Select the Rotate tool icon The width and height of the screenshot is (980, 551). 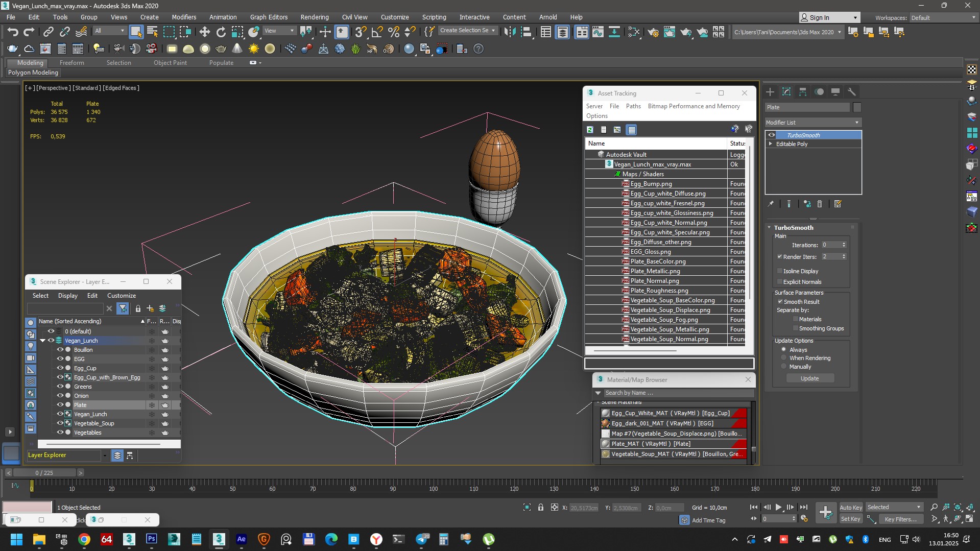click(221, 32)
